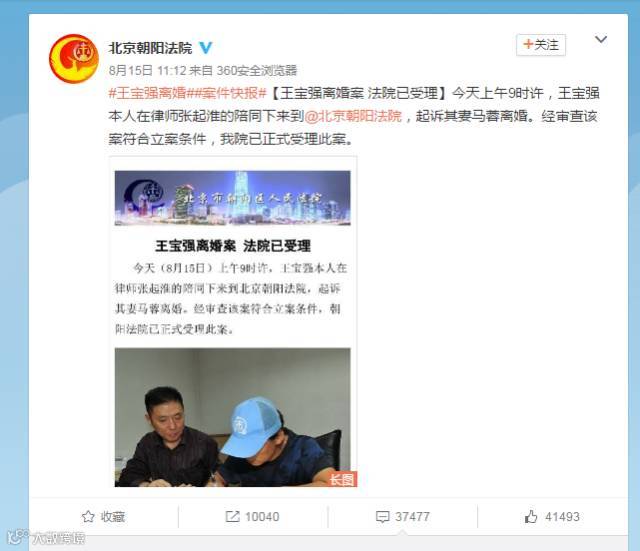Open the #案件快报# hashtag topic
The height and width of the screenshot is (551, 640).
coord(227,93)
